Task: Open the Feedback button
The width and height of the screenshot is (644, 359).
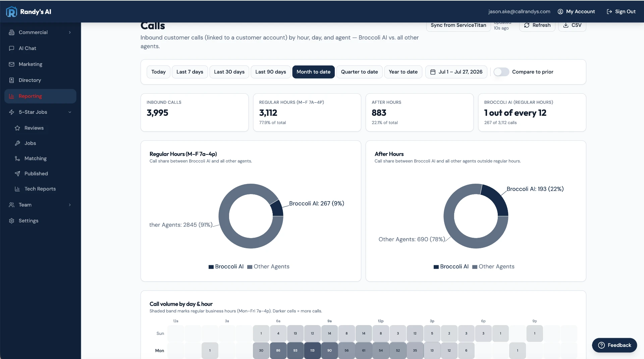Action: [x=614, y=345]
